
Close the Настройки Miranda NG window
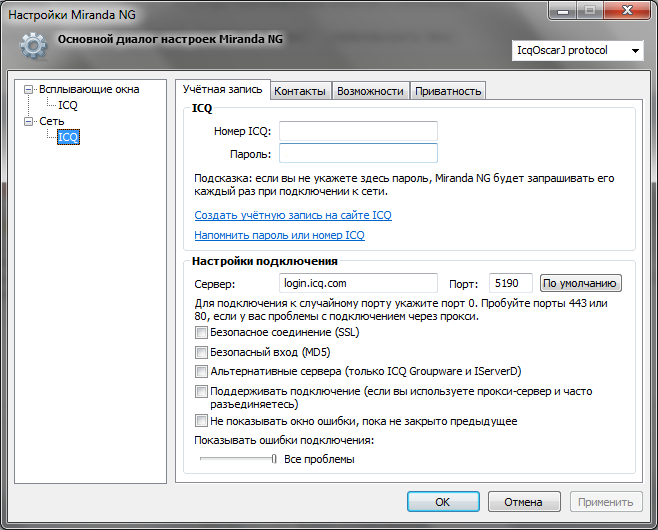coord(628,10)
